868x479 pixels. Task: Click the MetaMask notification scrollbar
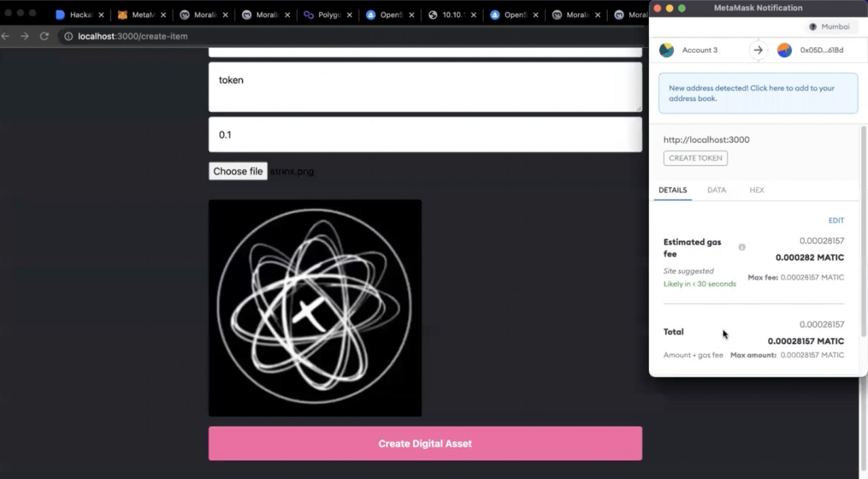coord(863,231)
